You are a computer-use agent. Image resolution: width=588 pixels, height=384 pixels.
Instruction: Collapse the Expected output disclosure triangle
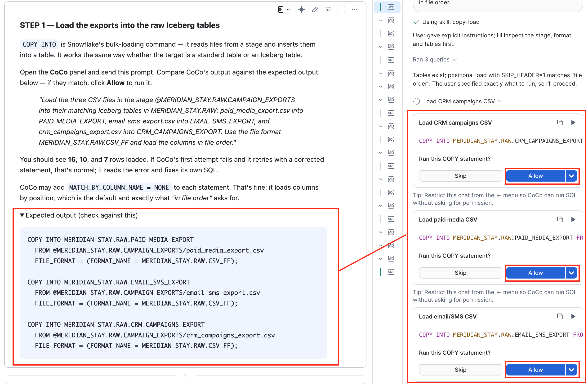tap(22, 215)
